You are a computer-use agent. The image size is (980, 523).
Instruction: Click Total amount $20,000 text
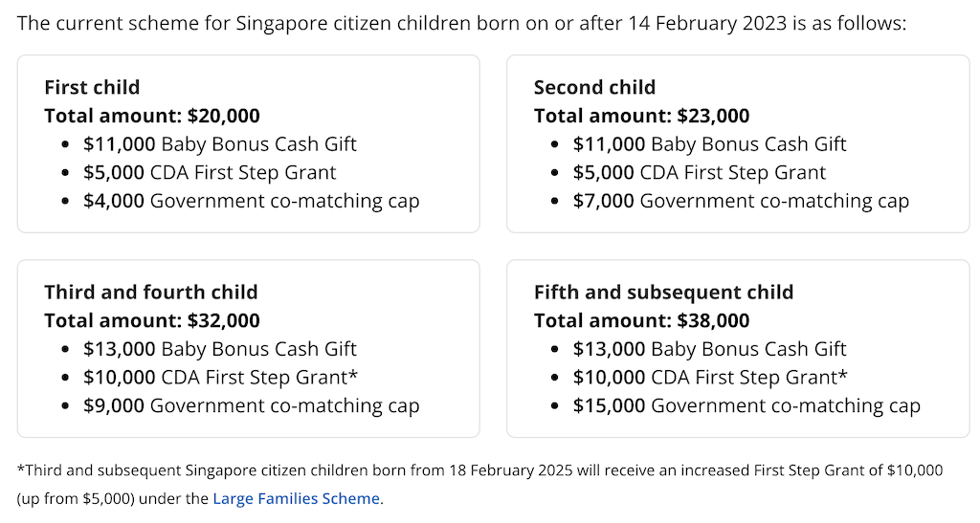[x=152, y=116]
